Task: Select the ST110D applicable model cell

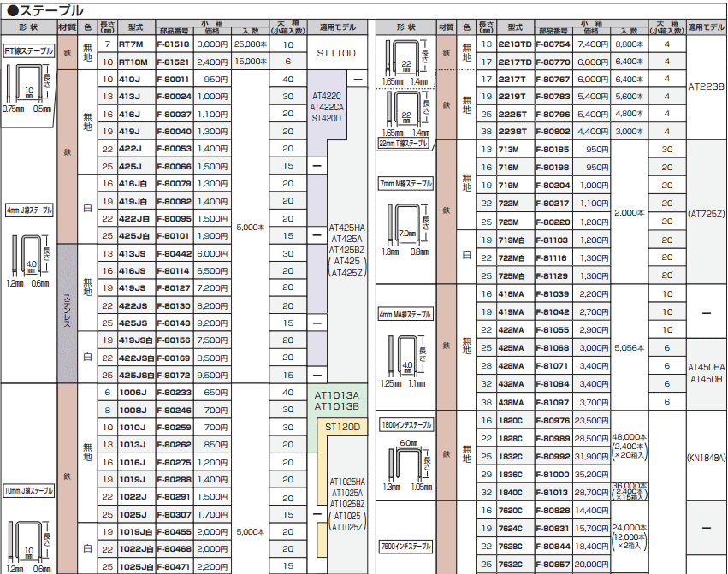Action: point(335,53)
